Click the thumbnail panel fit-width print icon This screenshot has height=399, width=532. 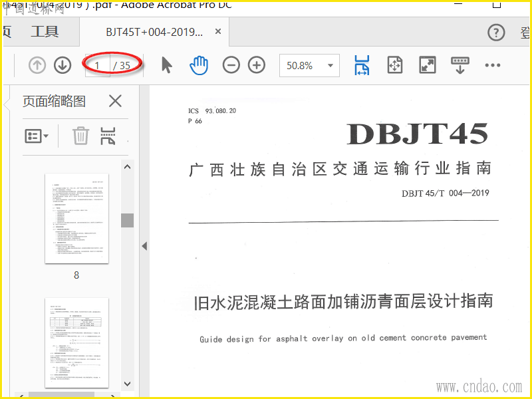tap(108, 136)
